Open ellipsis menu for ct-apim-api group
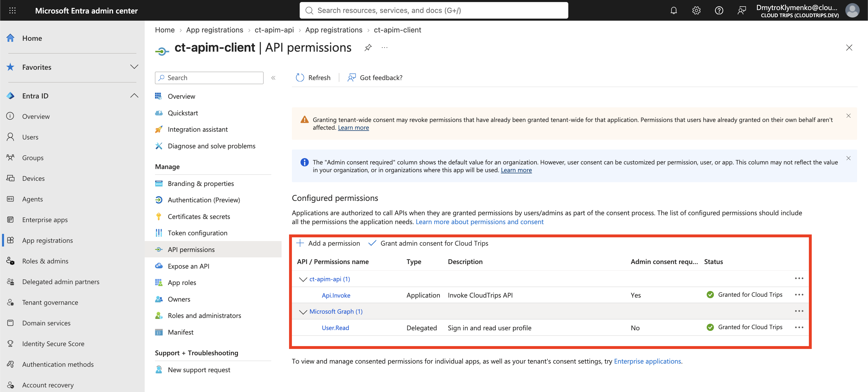Viewport: 868px width, 392px height. tap(799, 279)
